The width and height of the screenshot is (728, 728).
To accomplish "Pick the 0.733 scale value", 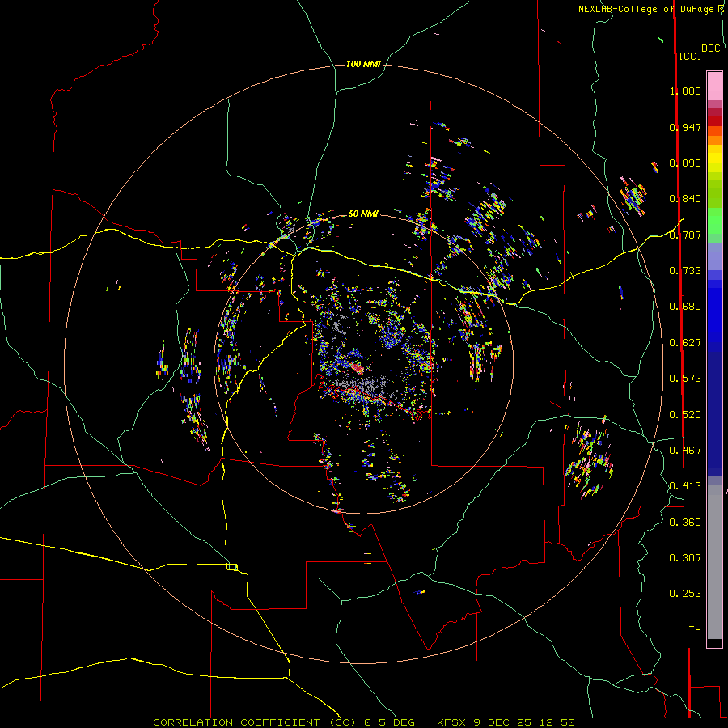I will pyautogui.click(x=685, y=271).
